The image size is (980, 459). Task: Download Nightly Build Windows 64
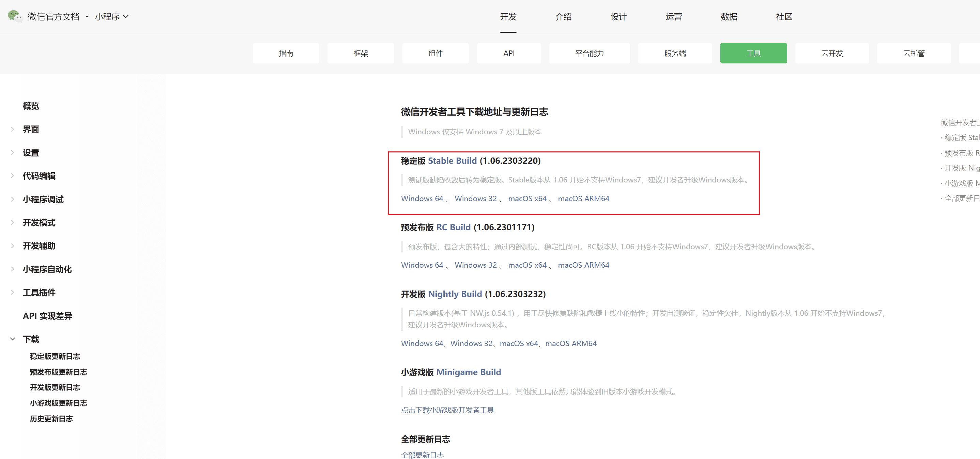[x=422, y=344]
